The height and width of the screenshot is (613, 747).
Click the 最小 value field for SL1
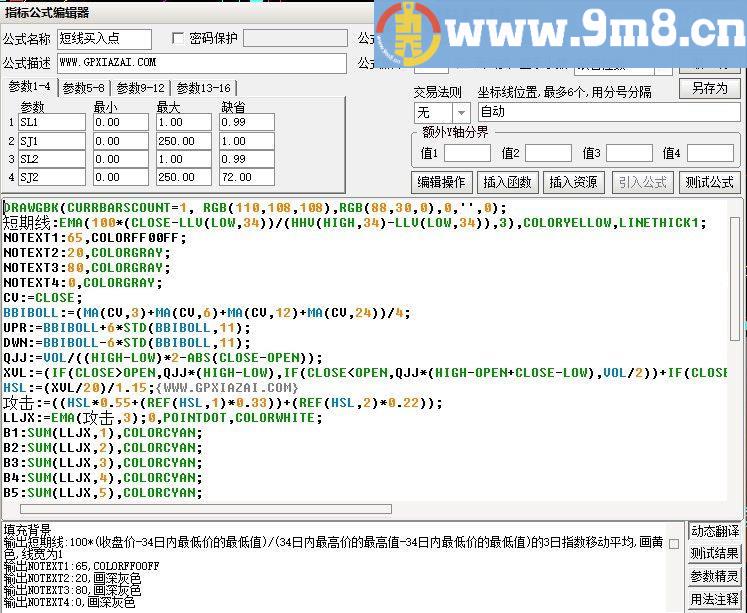click(121, 122)
